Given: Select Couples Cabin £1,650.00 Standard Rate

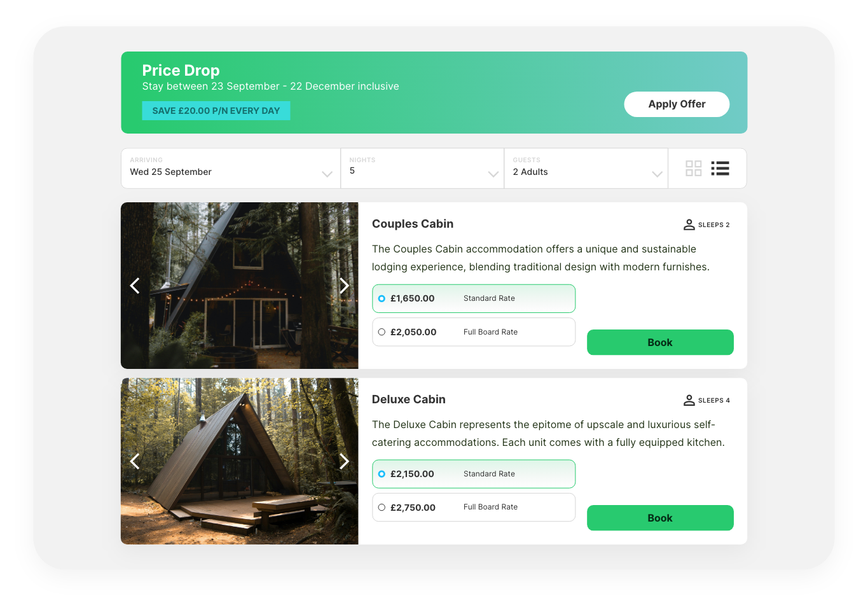Looking at the screenshot, I should [474, 298].
